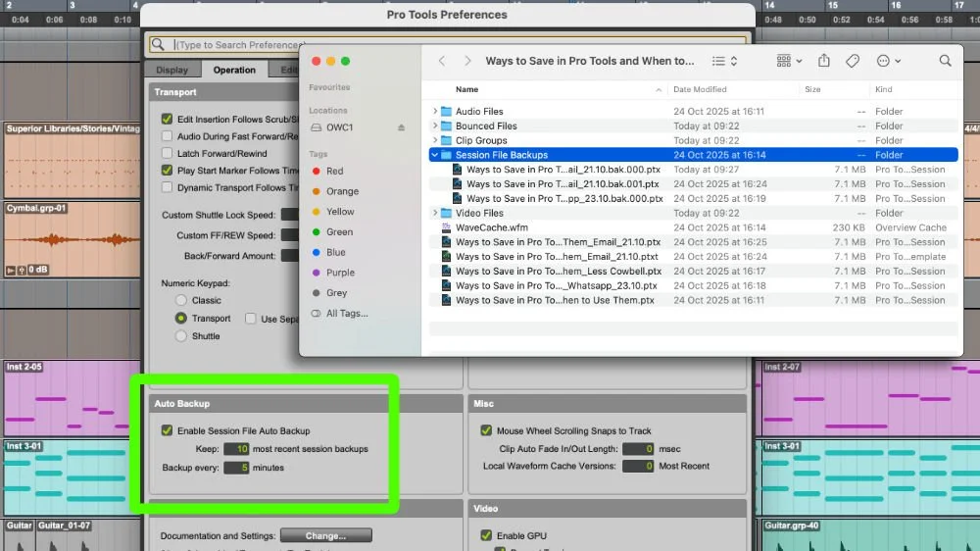Toggle Mouse Wheel Scrolling Snaps to Track
Image resolution: width=980 pixels, height=551 pixels.
click(x=486, y=430)
